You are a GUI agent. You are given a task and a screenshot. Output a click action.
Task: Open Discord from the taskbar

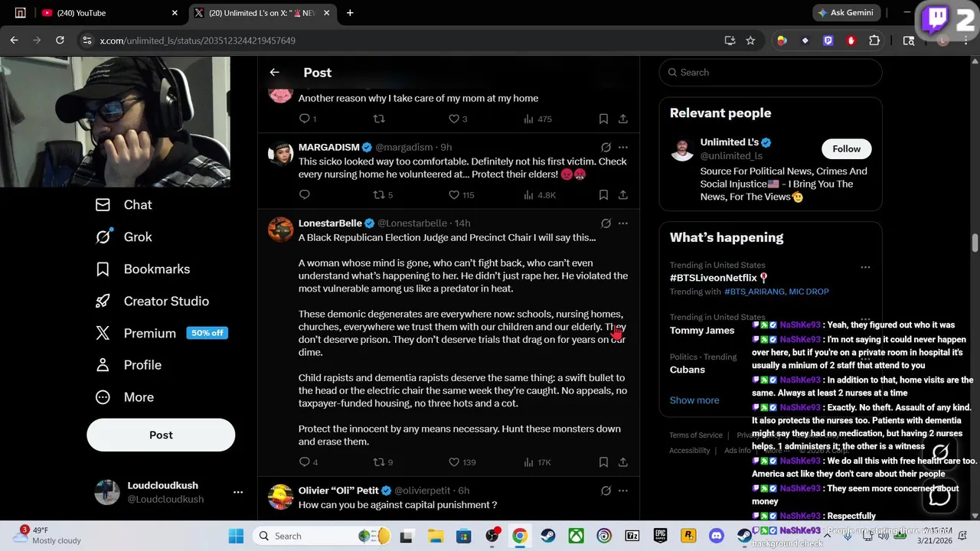tap(717, 536)
